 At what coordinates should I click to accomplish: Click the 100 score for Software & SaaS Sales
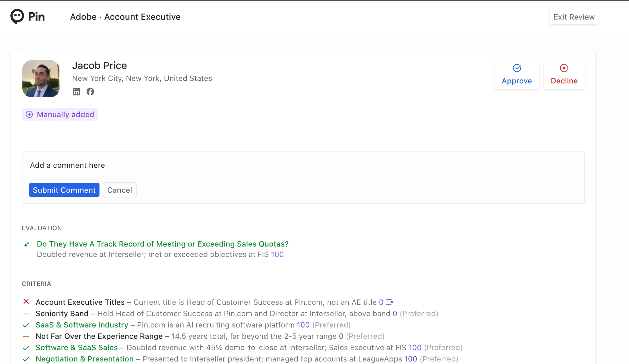[x=415, y=348]
